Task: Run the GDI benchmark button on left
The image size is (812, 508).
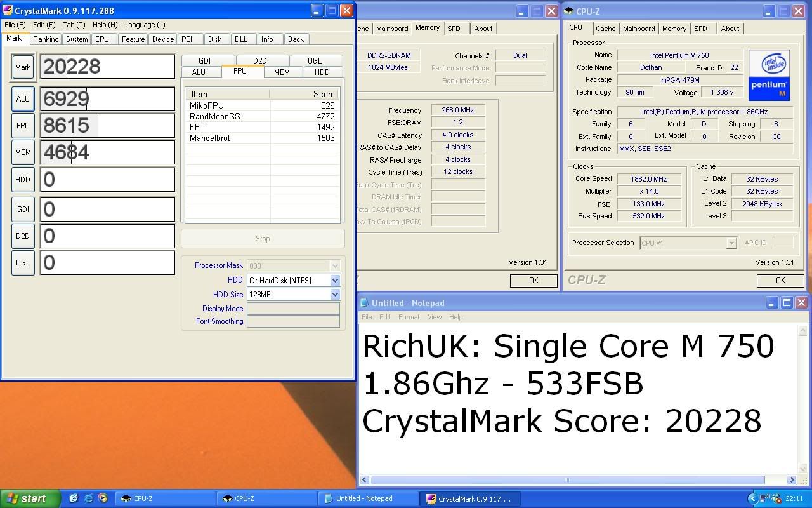Action: 23,210
